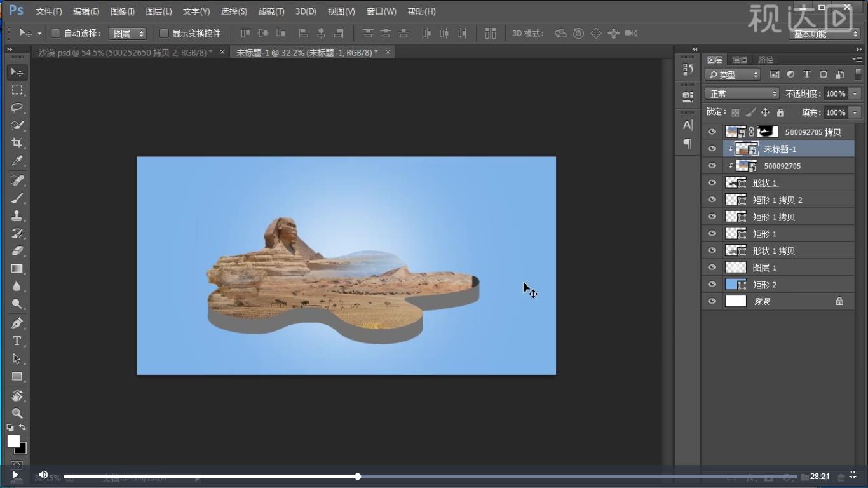Viewport: 868px width, 488px height.
Task: Select the Eyedropper tool
Action: (x=17, y=161)
